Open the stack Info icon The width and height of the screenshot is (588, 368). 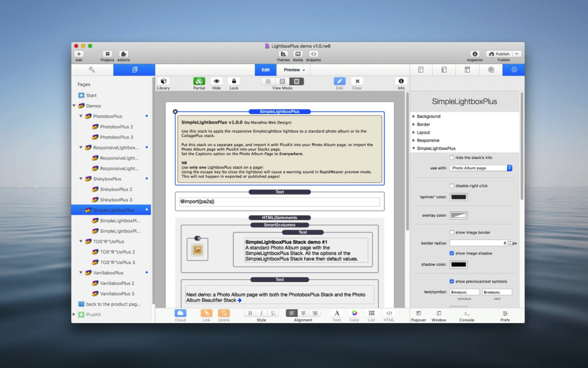(x=401, y=82)
